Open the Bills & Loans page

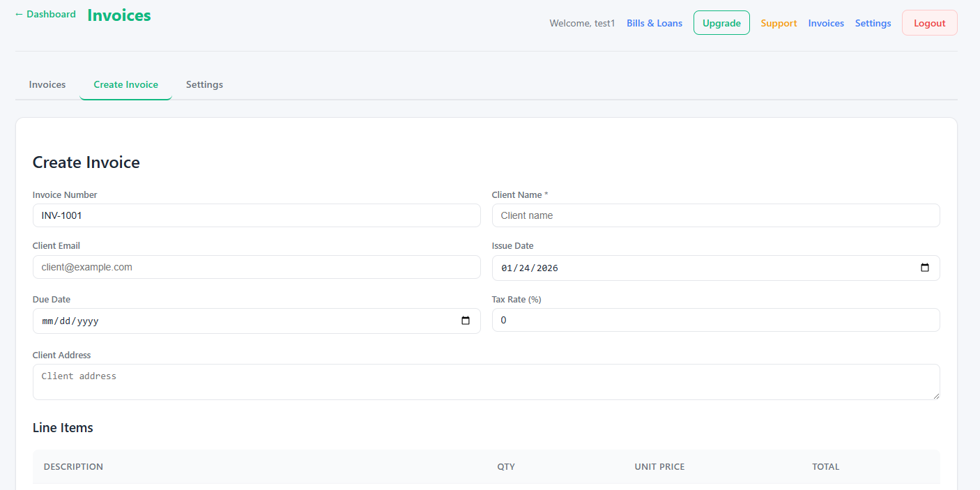654,22
